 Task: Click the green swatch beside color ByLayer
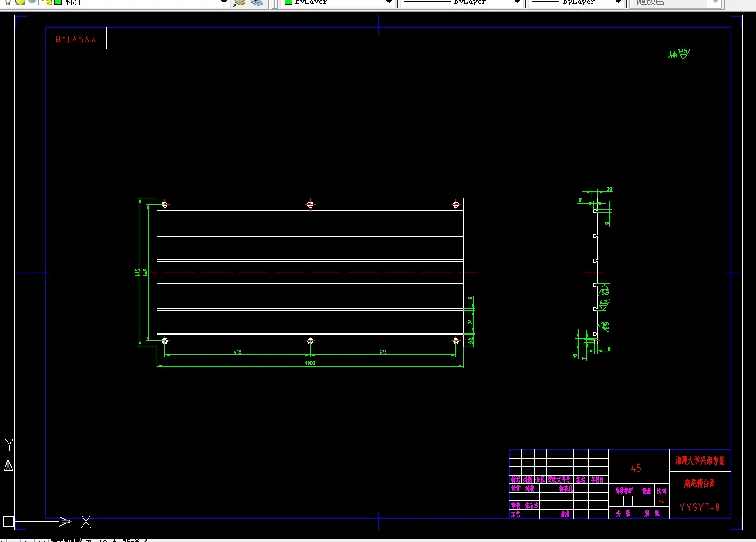pyautogui.click(x=289, y=2)
